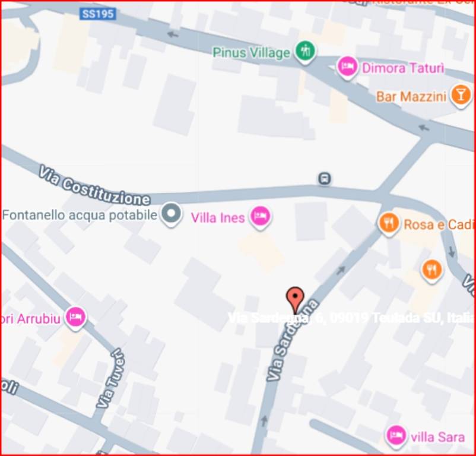476x456 pixels.
Task: Select the Dimora Taturì hotel pin
Action: tap(347, 68)
